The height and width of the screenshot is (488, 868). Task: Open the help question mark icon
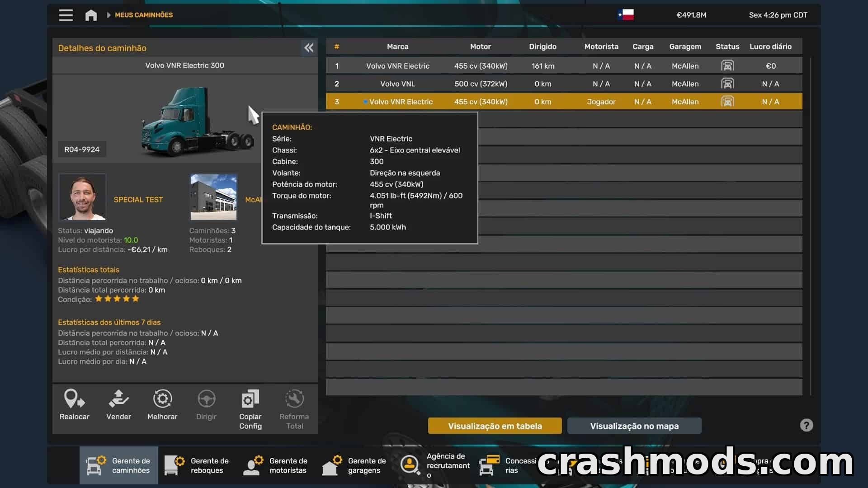click(806, 425)
